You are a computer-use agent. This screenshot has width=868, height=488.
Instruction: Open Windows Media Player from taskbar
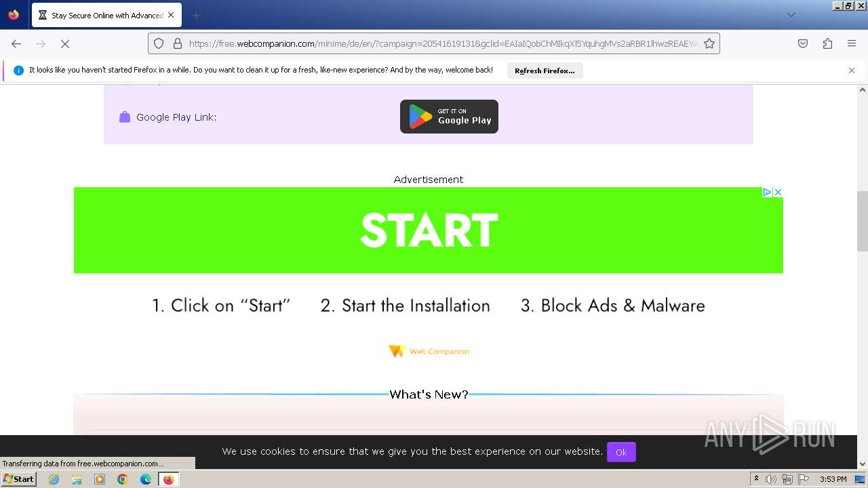pos(100,479)
